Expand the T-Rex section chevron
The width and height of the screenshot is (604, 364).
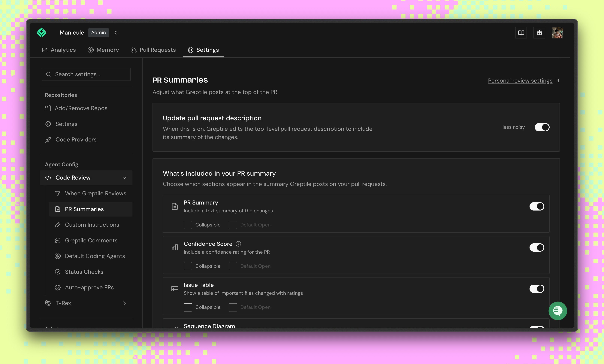[125, 303]
